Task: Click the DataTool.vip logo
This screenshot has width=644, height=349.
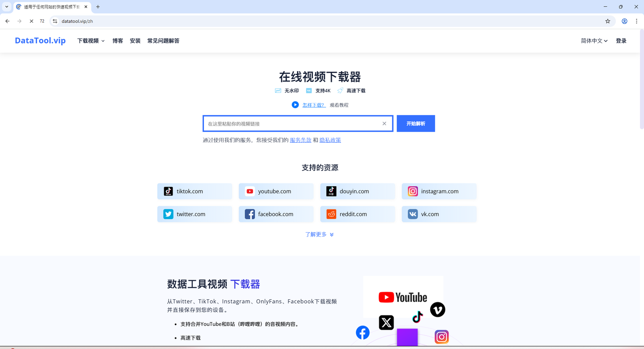Action: tap(40, 41)
